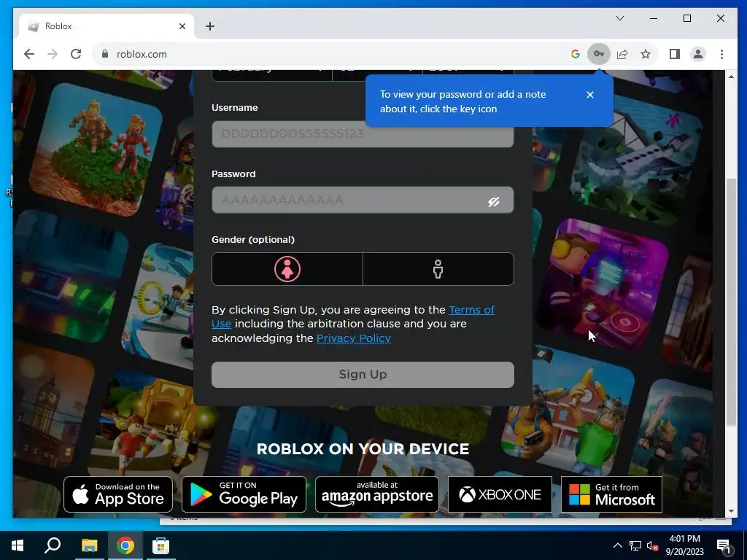Click the Amazon Appstore badge
This screenshot has height=560, width=747.
tap(377, 494)
